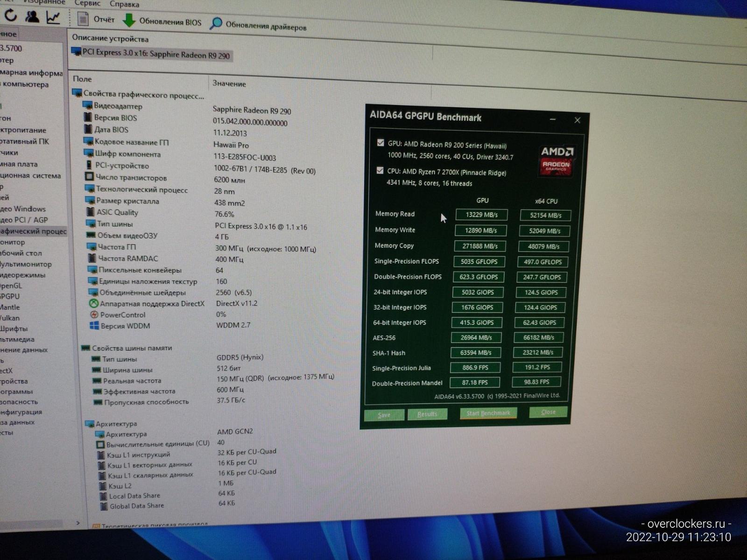Click the icon beside Кэш L2
The width and height of the screenshot is (747, 560).
click(x=102, y=485)
